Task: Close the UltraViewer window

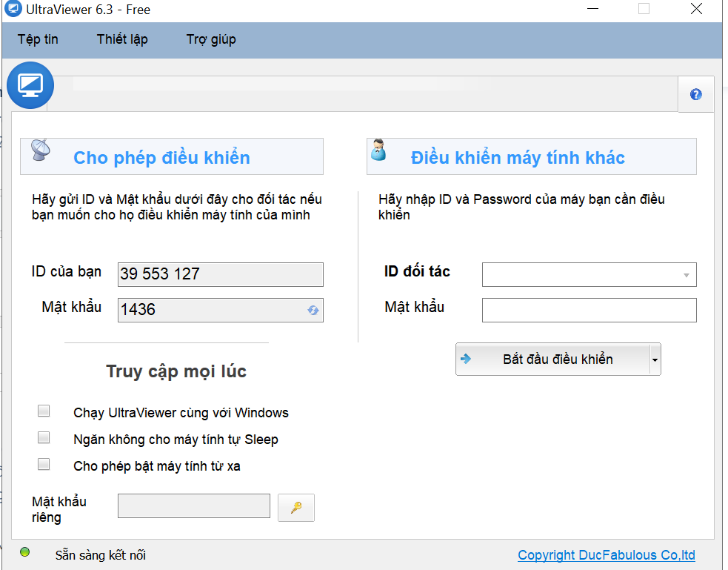Action: click(696, 9)
